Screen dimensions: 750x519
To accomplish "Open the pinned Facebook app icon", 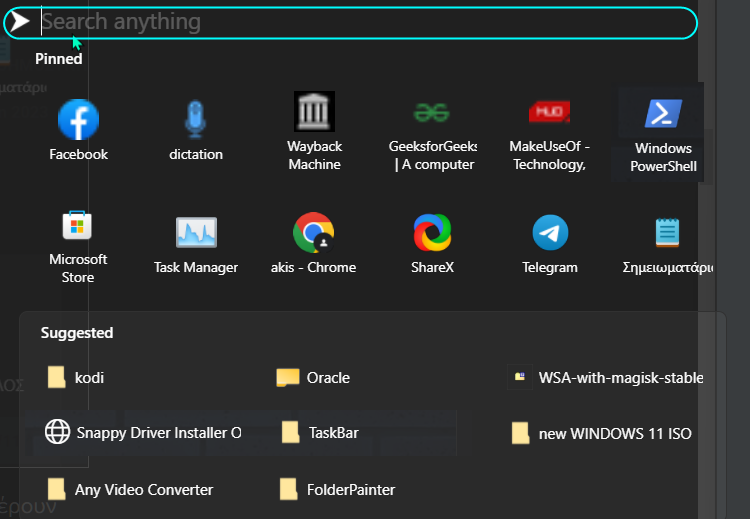I will pos(78,120).
